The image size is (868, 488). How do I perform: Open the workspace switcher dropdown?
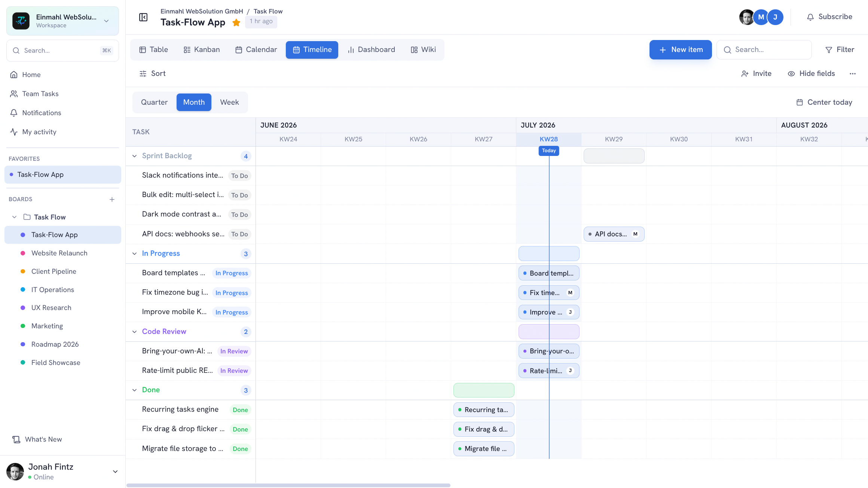coord(63,21)
